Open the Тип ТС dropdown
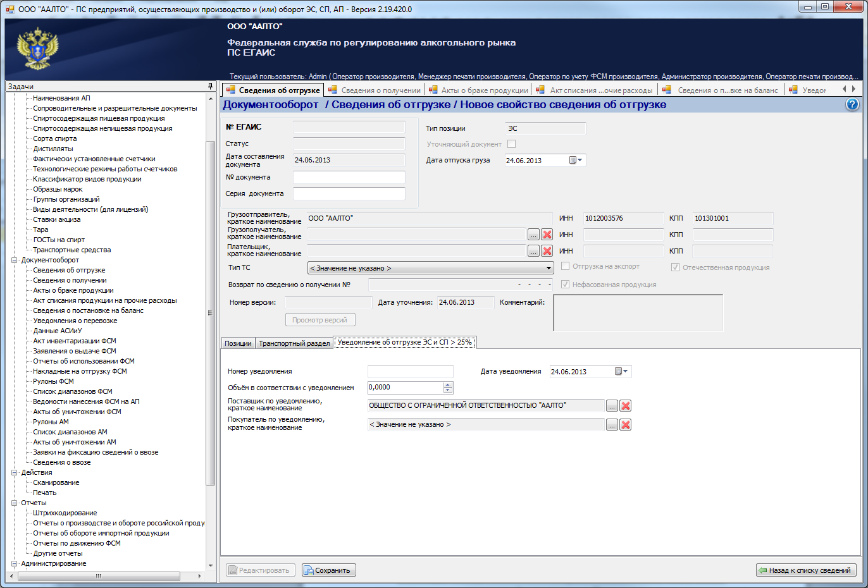Screen dimensions: 868x588 pyautogui.click(x=430, y=268)
